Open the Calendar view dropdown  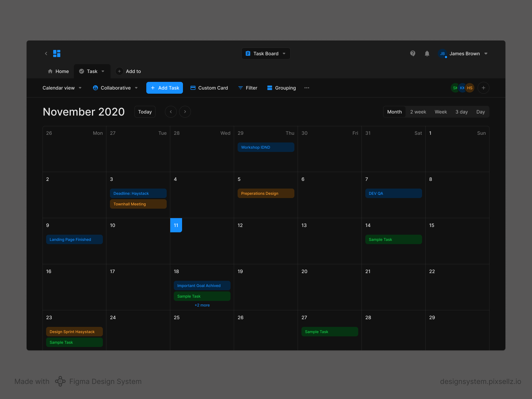[80, 88]
